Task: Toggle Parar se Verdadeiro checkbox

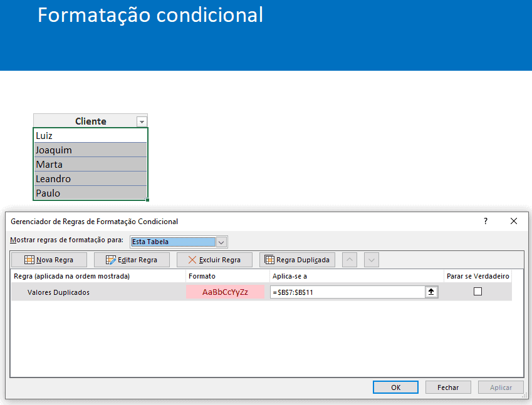Action: (477, 292)
